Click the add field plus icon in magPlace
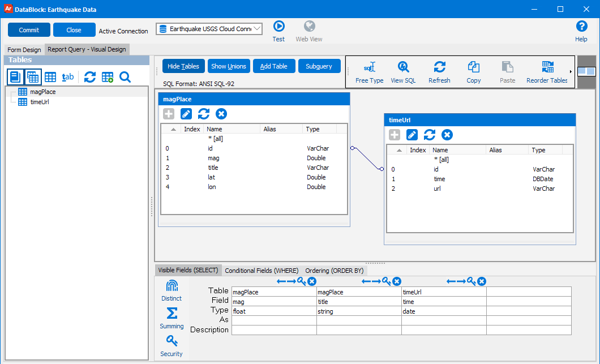This screenshot has height=364, width=600. click(x=169, y=114)
